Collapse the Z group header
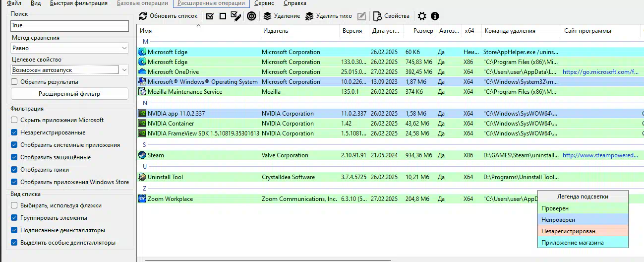The width and height of the screenshot is (644, 262). 145,189
